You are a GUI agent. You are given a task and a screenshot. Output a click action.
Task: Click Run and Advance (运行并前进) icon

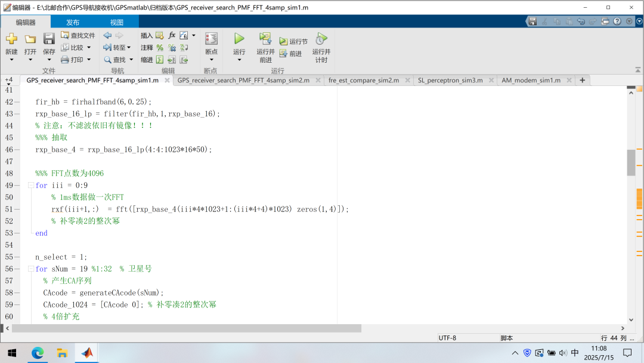click(265, 39)
